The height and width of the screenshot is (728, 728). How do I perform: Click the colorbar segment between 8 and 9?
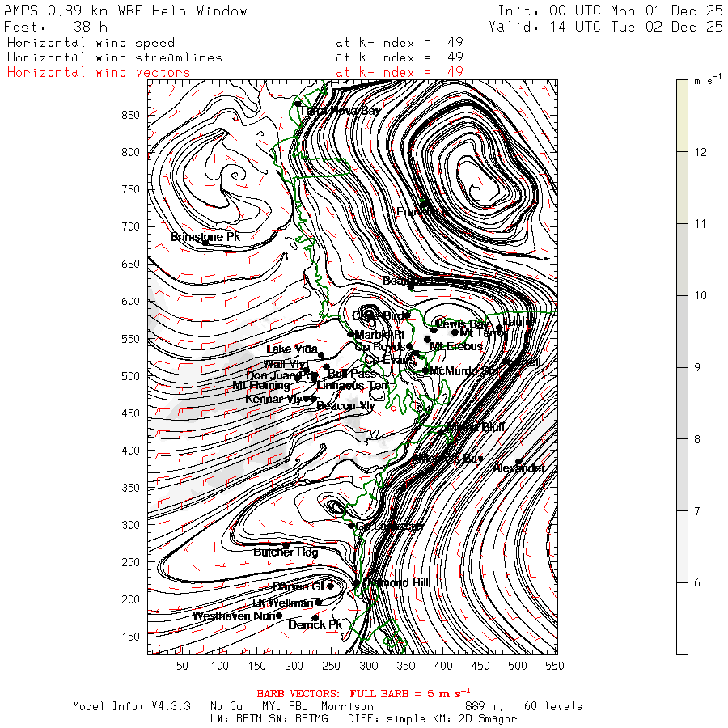click(x=682, y=403)
